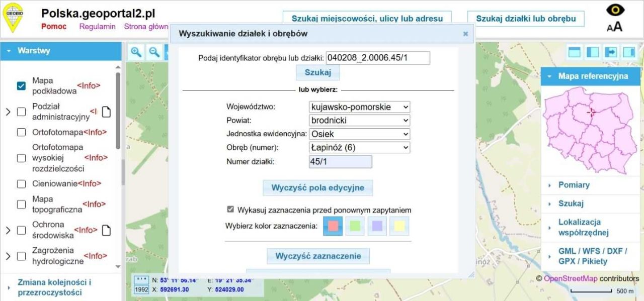Expand the Zagrożenia hydrologiczne tree item
Viewport: 644px width, 301px height.
pos(9,255)
